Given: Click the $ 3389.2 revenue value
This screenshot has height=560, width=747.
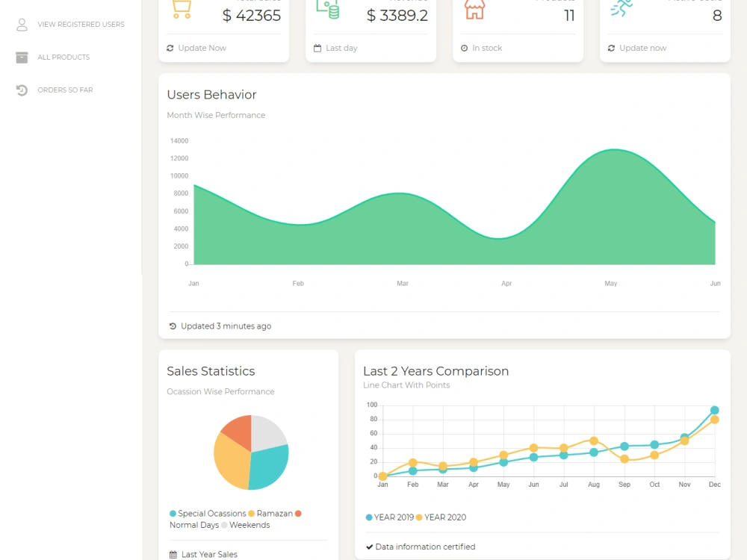Looking at the screenshot, I should tap(397, 16).
